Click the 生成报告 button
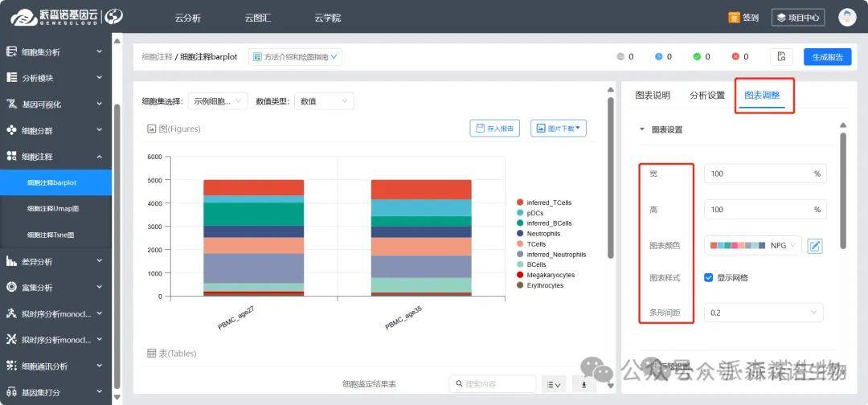Image resolution: width=868 pixels, height=405 pixels. pos(827,57)
